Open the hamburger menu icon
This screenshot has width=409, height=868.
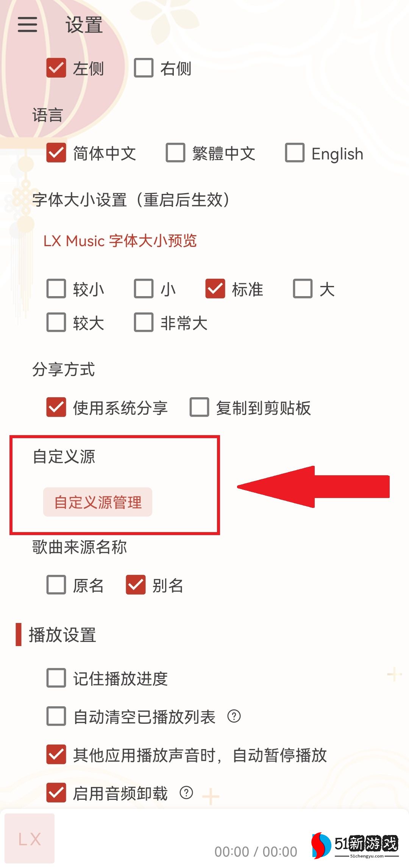coord(28,25)
